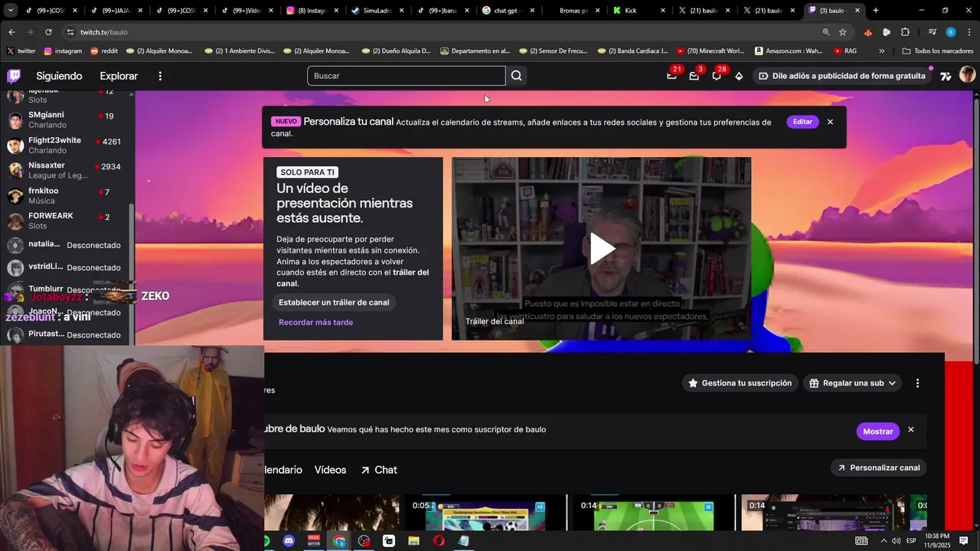Open the Twitch inbox with badge 3
This screenshot has height=551, width=980.
tap(694, 76)
